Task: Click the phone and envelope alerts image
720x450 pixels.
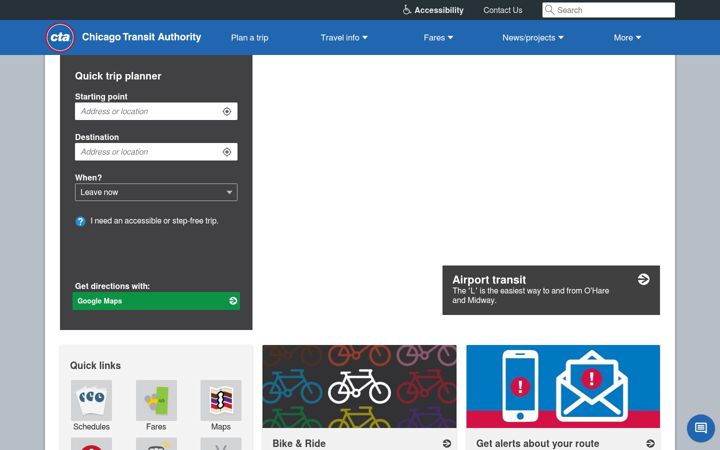Action: 563,386
